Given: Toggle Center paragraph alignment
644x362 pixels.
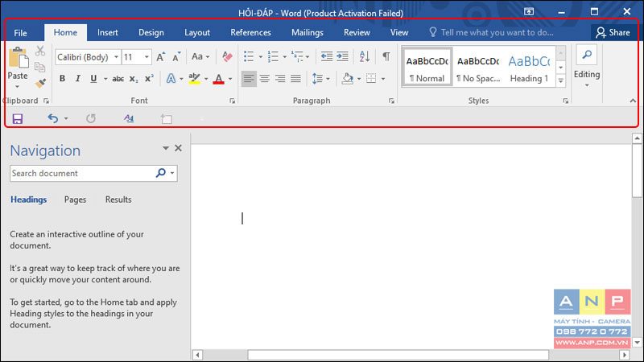Looking at the screenshot, I should [x=265, y=78].
